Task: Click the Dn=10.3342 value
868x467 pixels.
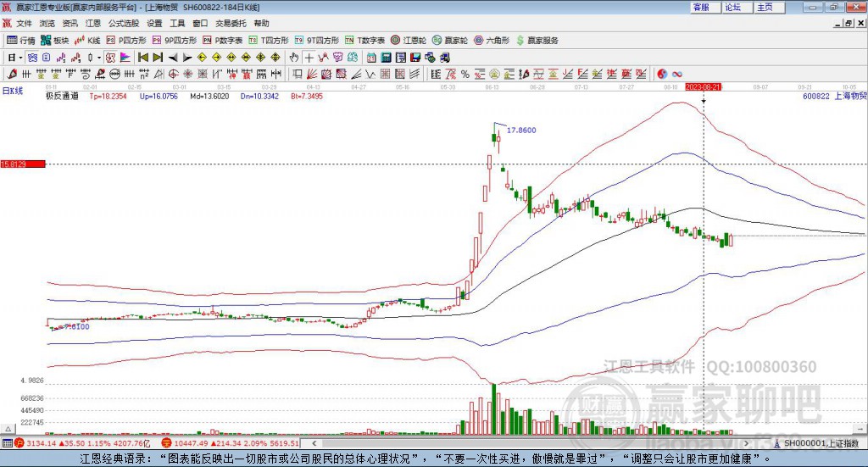Action: click(x=259, y=97)
